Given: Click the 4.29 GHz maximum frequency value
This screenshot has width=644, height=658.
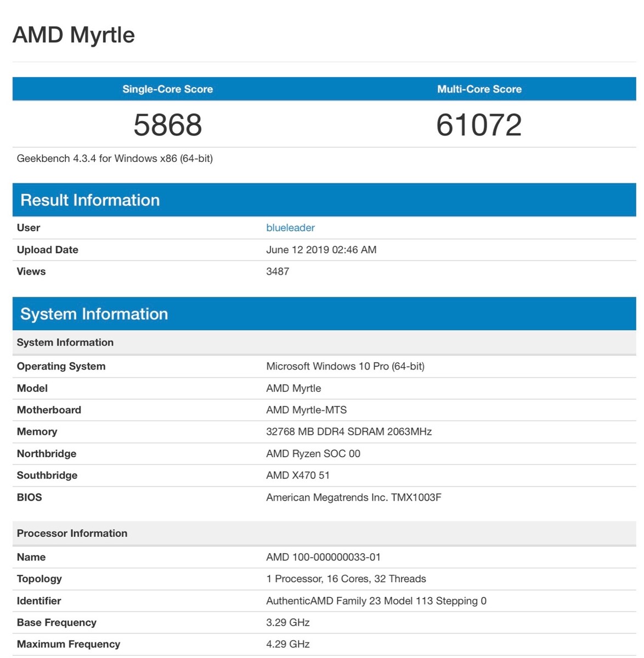Looking at the screenshot, I should point(288,644).
